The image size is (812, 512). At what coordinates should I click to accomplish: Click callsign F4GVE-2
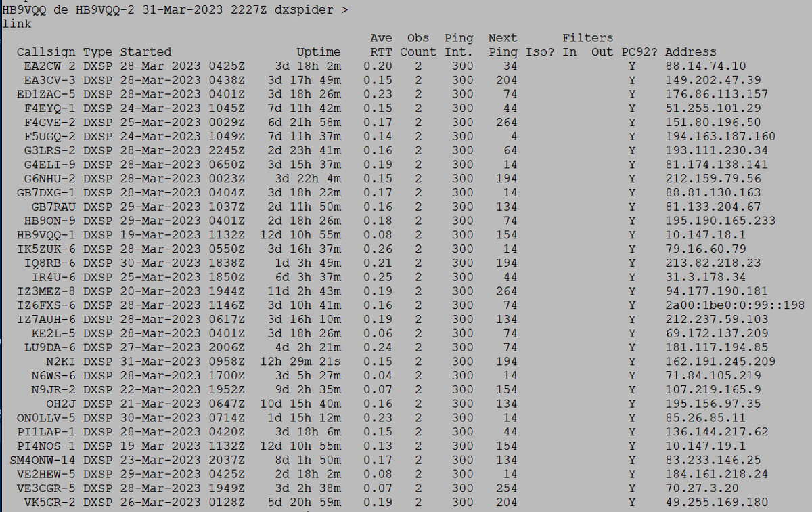point(50,123)
